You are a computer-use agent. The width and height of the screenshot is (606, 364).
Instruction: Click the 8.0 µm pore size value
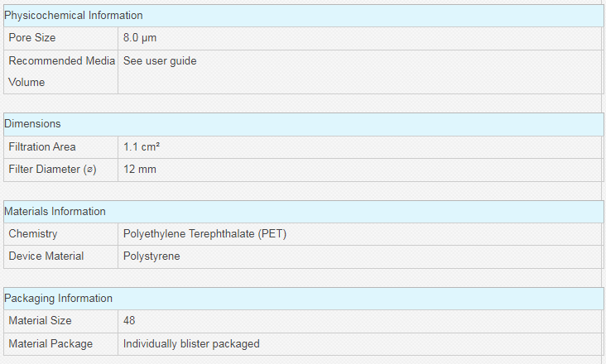click(140, 38)
